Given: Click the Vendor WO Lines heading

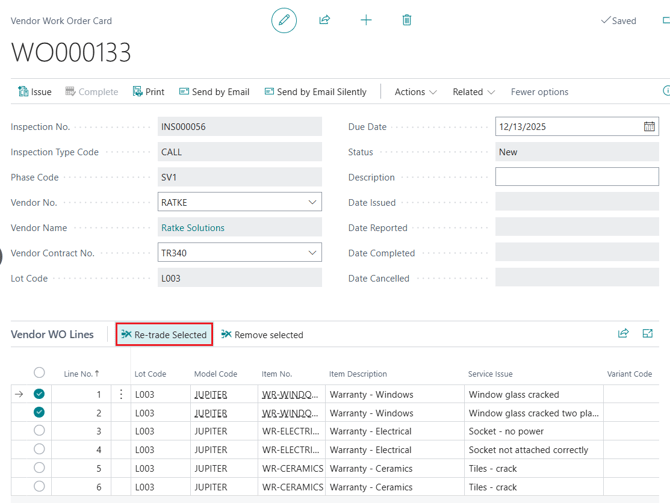Looking at the screenshot, I should point(52,334).
